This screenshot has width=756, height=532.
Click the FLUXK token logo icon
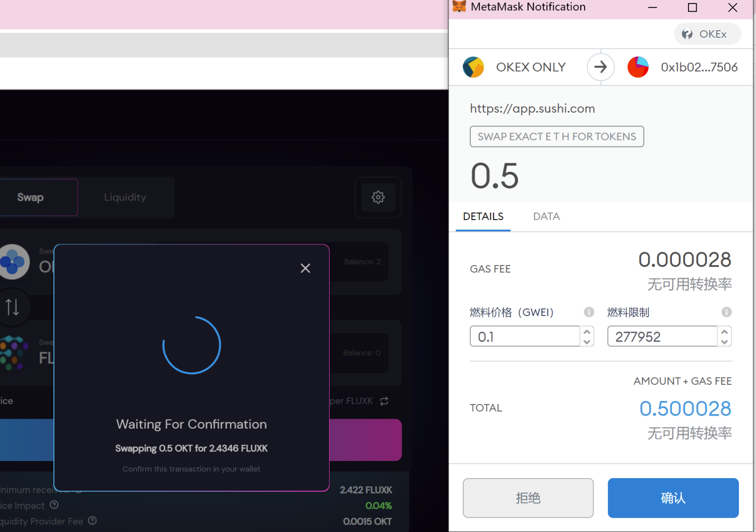[x=13, y=353]
